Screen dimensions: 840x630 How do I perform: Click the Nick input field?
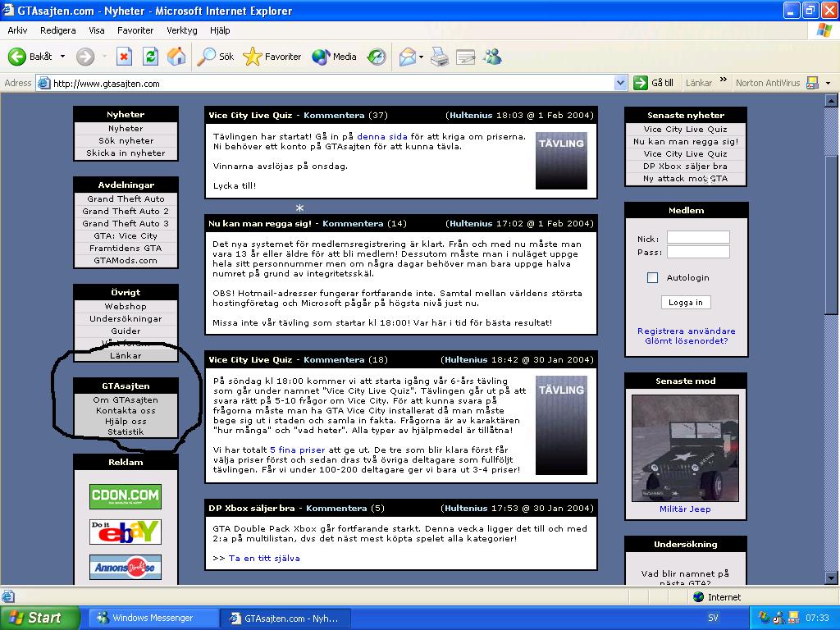click(697, 237)
